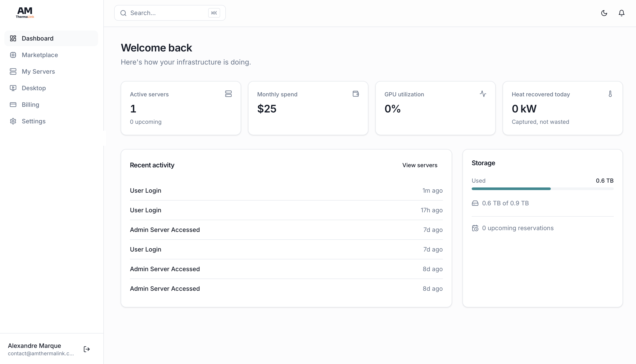636x364 pixels.
Task: Click the server icon on Active servers card
Action: (228, 94)
